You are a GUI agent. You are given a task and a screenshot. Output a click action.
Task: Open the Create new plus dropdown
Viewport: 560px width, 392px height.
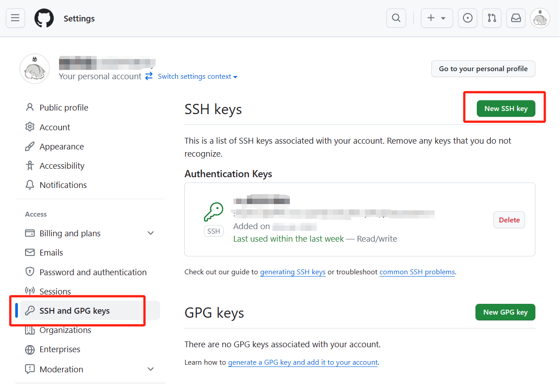[437, 18]
